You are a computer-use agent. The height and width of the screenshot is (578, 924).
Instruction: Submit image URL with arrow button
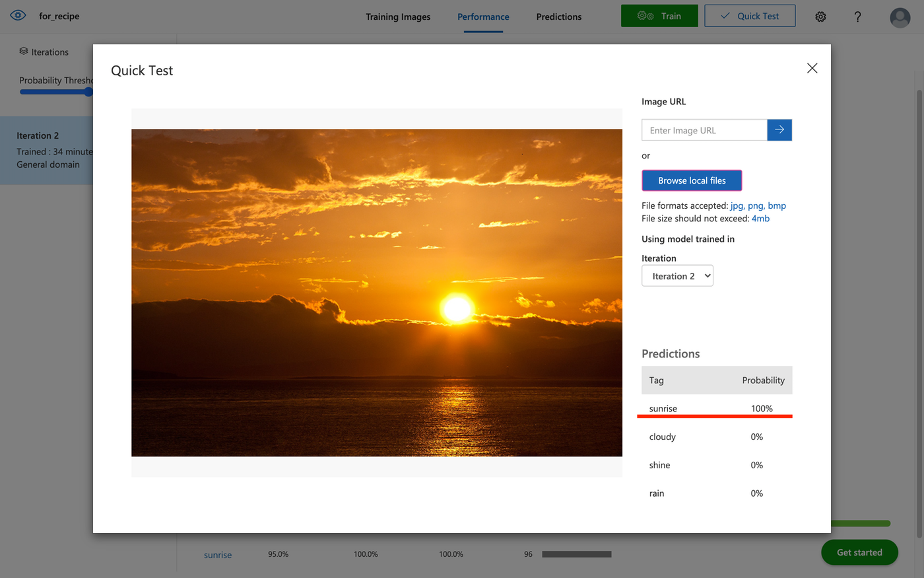(x=779, y=130)
